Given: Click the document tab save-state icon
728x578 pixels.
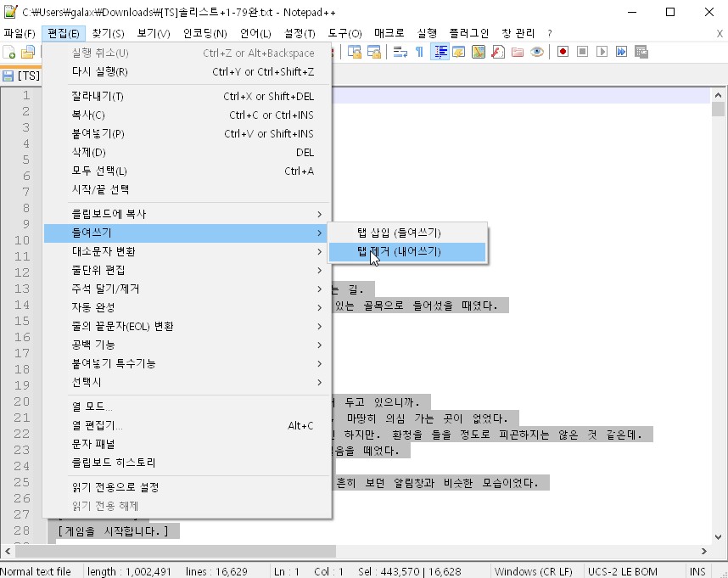Looking at the screenshot, I should tap(8, 76).
